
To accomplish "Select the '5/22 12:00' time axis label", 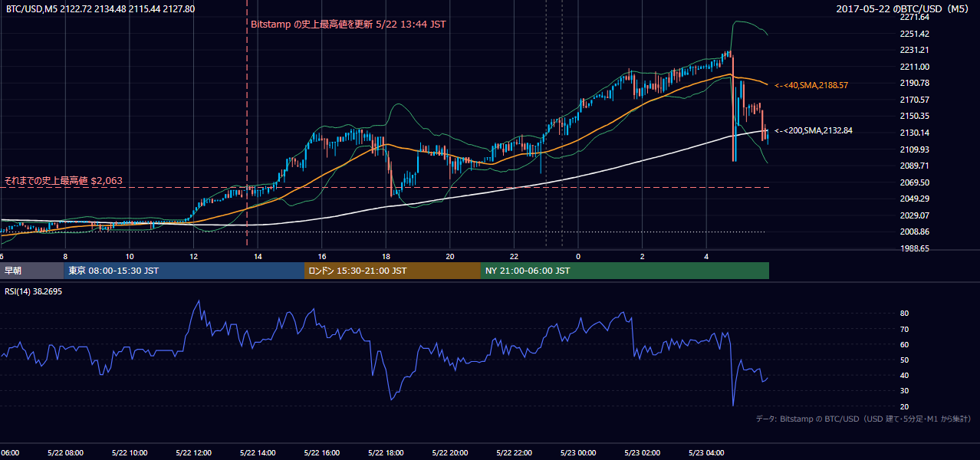I will pyautogui.click(x=193, y=453).
